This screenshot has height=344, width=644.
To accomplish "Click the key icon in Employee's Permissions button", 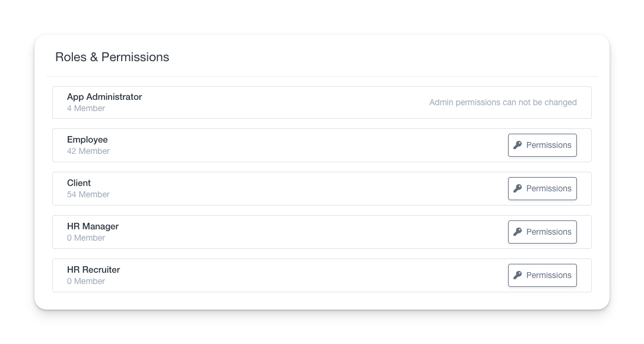I will (x=518, y=145).
